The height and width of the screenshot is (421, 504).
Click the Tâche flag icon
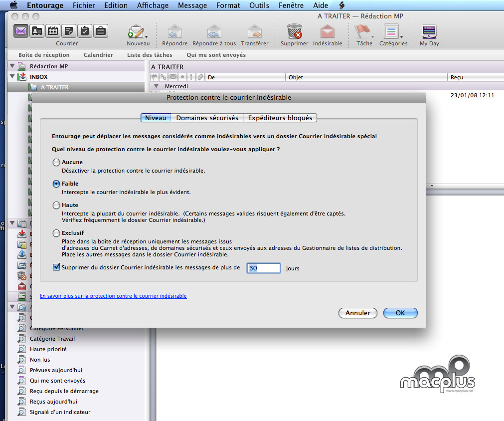(x=362, y=31)
